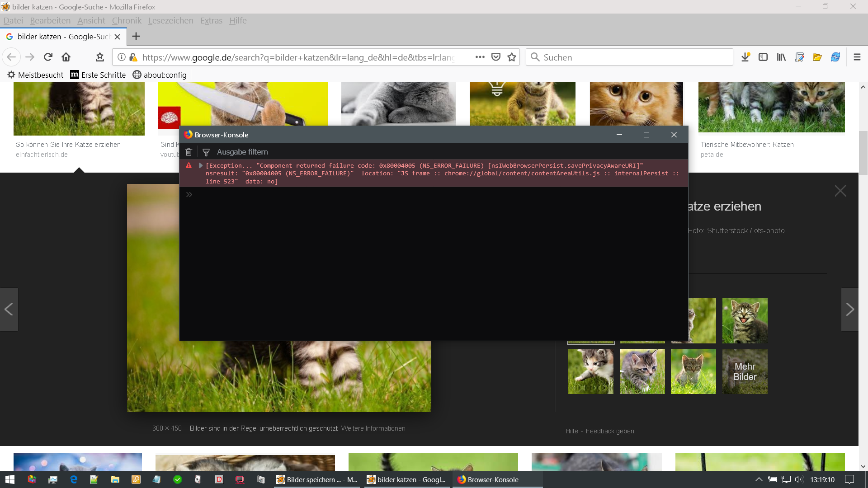Expand the Exception error message triangle
The height and width of the screenshot is (488, 868).
pyautogui.click(x=201, y=166)
